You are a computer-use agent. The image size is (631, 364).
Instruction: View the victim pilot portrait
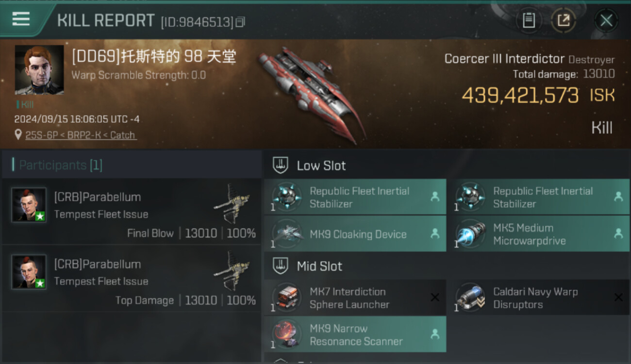[x=39, y=69]
